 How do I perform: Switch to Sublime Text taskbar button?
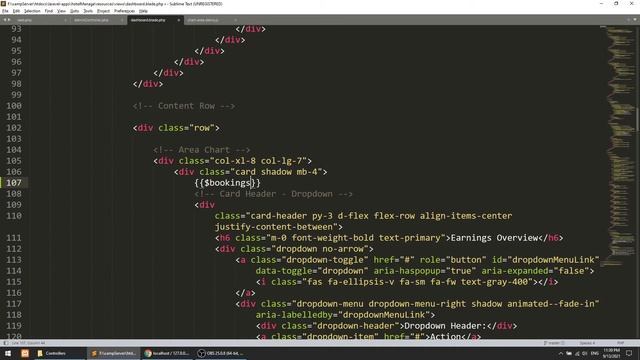[113, 353]
